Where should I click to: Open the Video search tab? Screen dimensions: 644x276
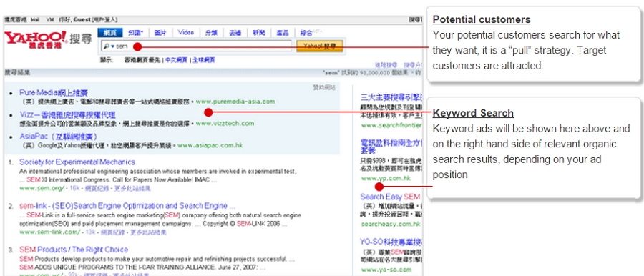tap(185, 32)
